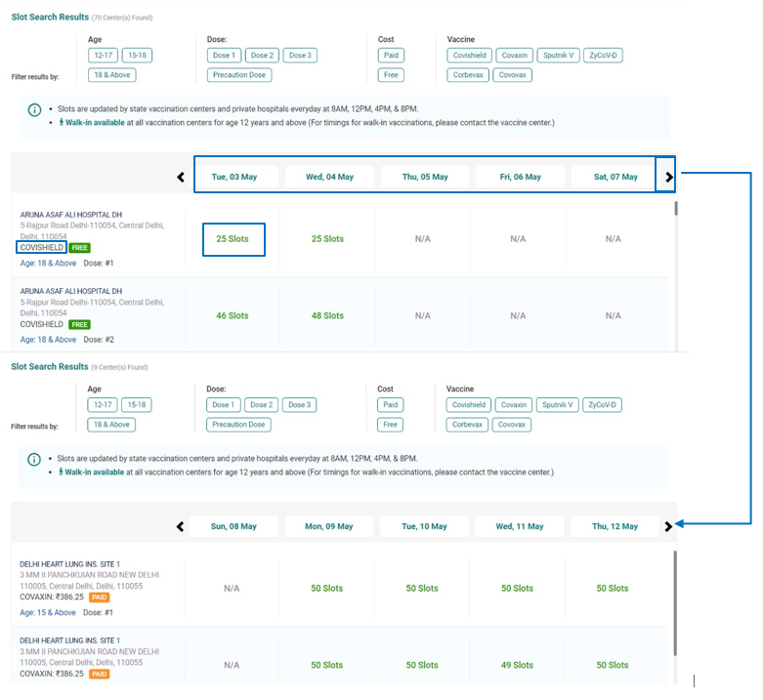763x700 pixels.
Task: Book the 46 Slots cell for Aruna Asaf Ali
Action: pyautogui.click(x=233, y=316)
